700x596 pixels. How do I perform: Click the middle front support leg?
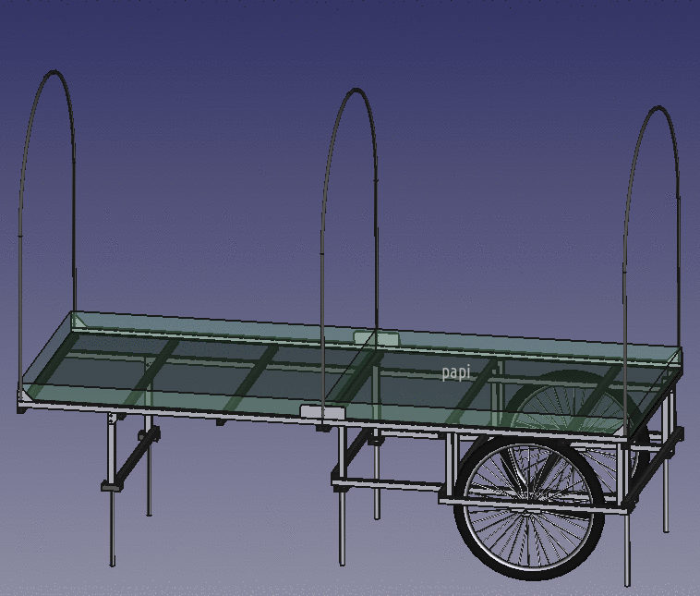[341, 517]
